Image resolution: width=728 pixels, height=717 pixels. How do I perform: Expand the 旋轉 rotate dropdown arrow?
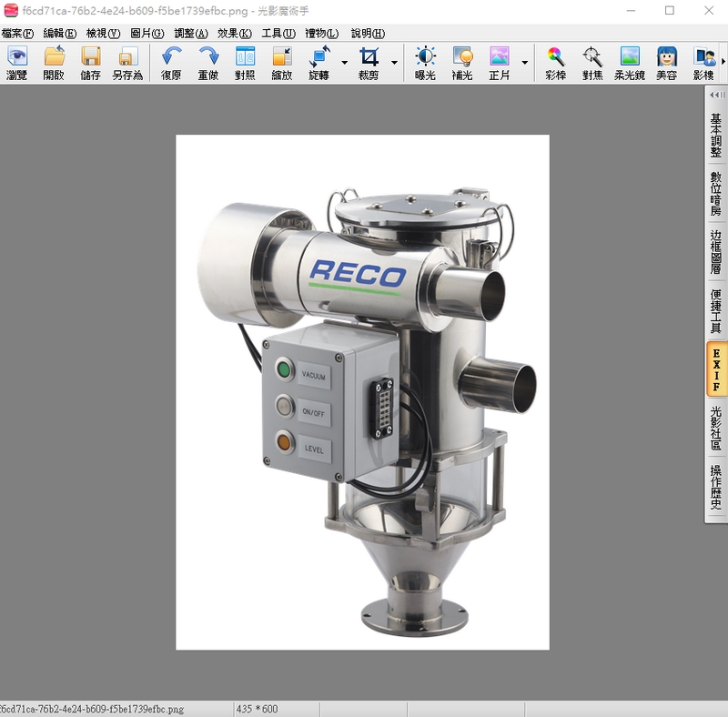pyautogui.click(x=345, y=63)
